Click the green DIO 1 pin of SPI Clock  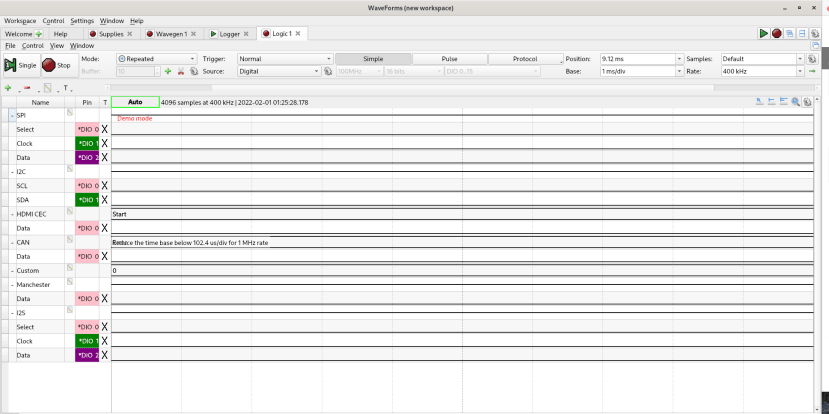click(87, 143)
